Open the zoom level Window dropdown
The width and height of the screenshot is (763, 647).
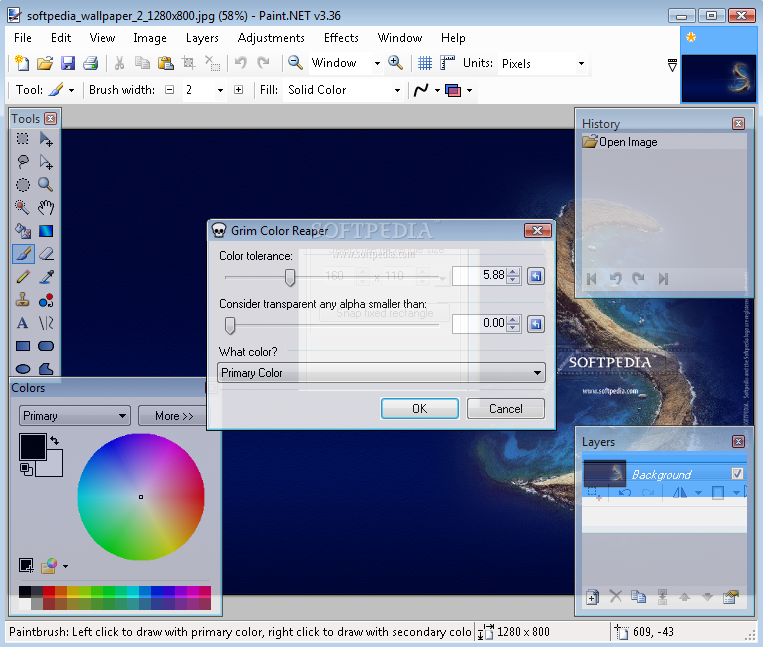[x=377, y=64]
